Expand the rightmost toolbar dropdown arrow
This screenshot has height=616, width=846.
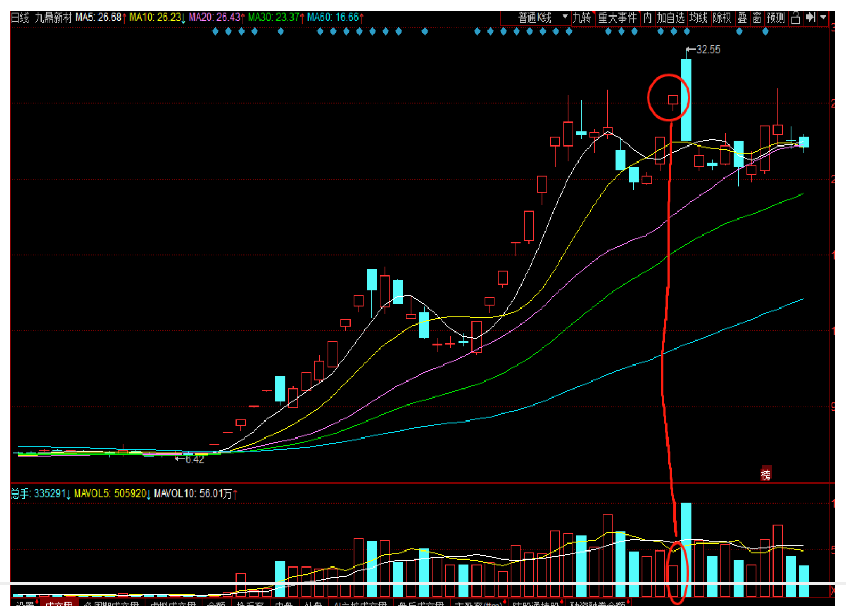pyautogui.click(x=824, y=18)
